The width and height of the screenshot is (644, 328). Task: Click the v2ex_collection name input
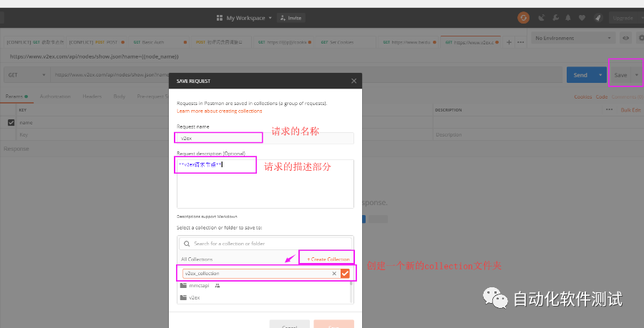point(261,274)
